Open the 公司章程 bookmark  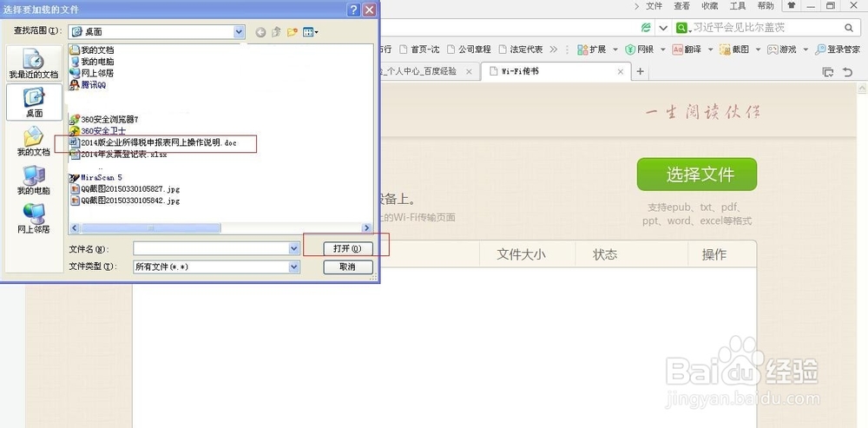(x=469, y=49)
